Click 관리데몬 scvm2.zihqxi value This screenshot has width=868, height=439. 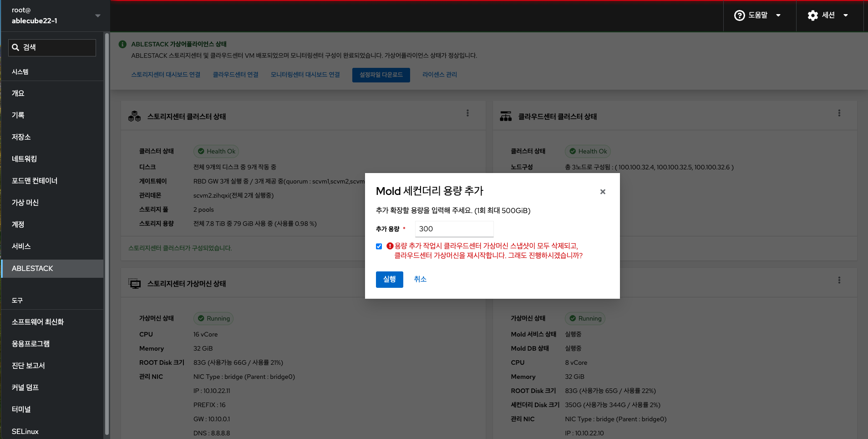[x=233, y=195]
